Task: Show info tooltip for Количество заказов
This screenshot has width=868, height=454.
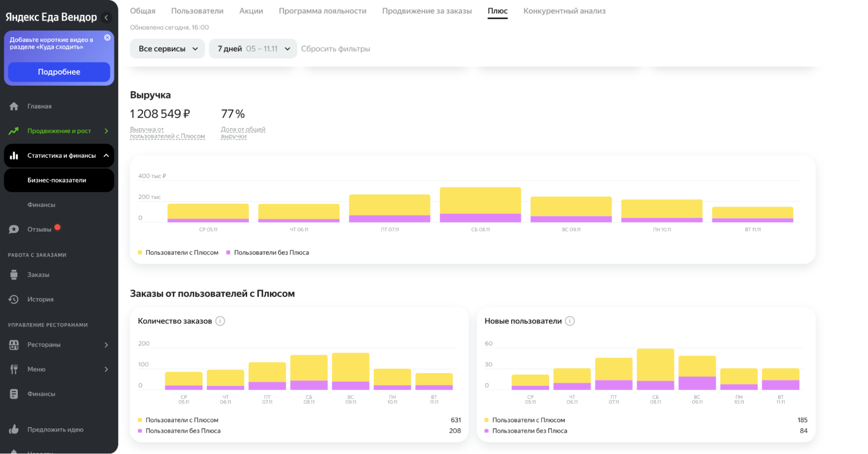Action: [x=220, y=321]
